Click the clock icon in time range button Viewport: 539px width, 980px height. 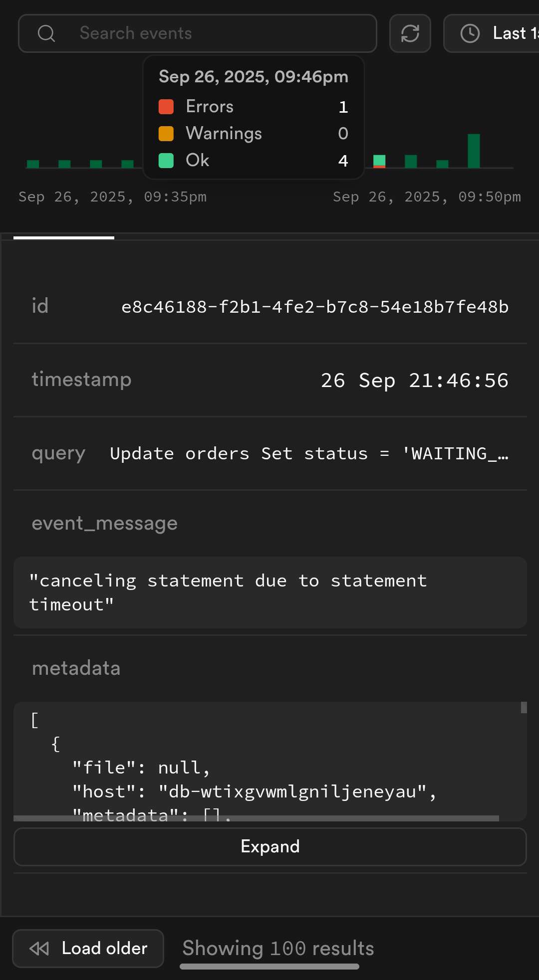click(x=470, y=33)
